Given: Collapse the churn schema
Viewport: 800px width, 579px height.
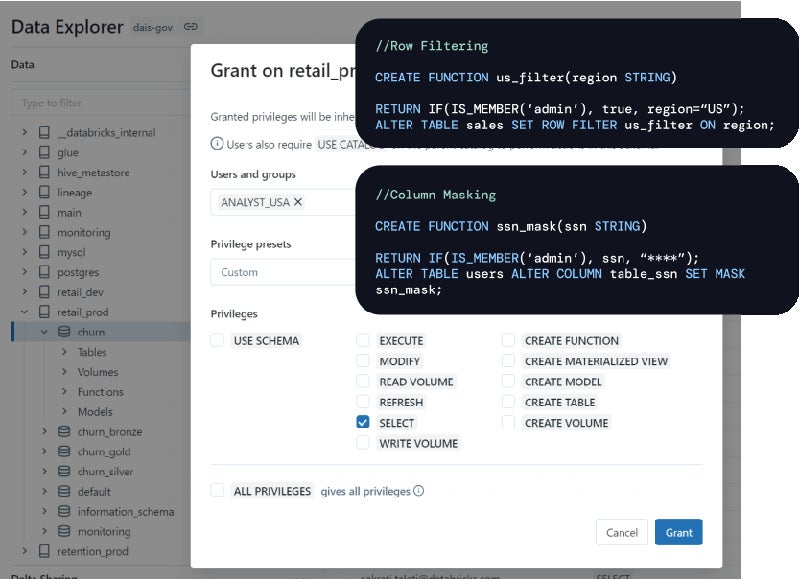Looking at the screenshot, I should pos(44,332).
